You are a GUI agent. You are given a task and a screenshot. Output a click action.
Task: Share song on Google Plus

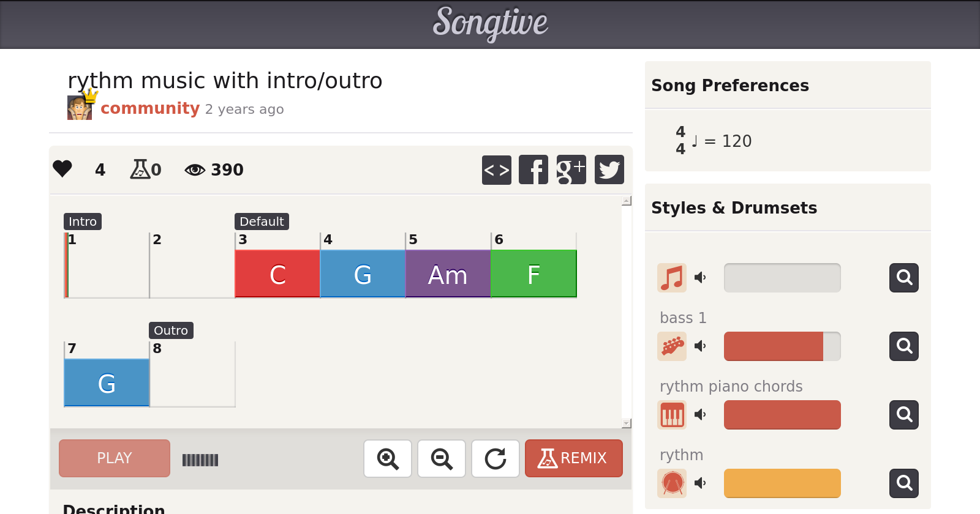click(x=571, y=169)
